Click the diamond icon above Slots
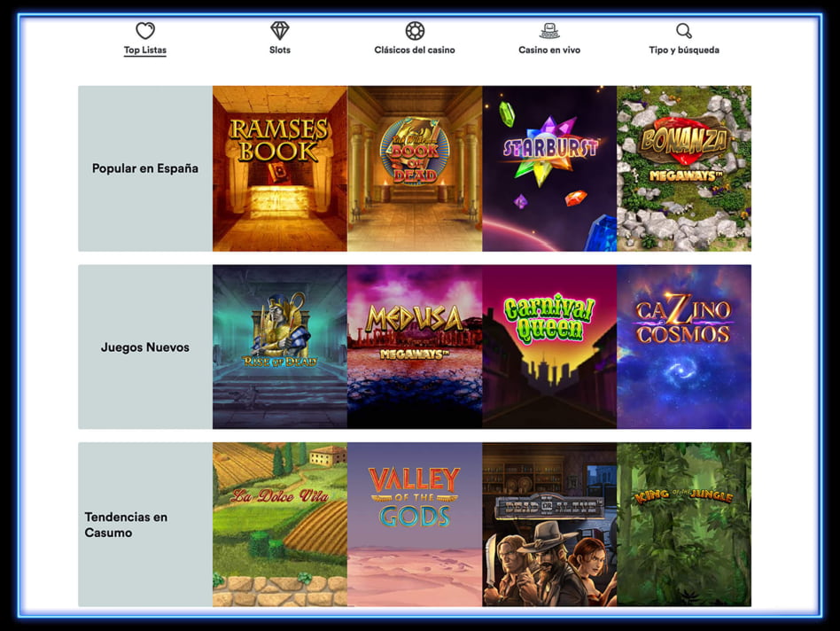 280,30
